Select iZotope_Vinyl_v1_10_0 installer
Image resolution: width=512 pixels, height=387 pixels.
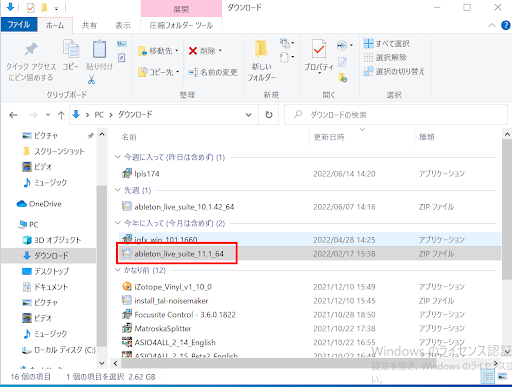tap(310, 287)
